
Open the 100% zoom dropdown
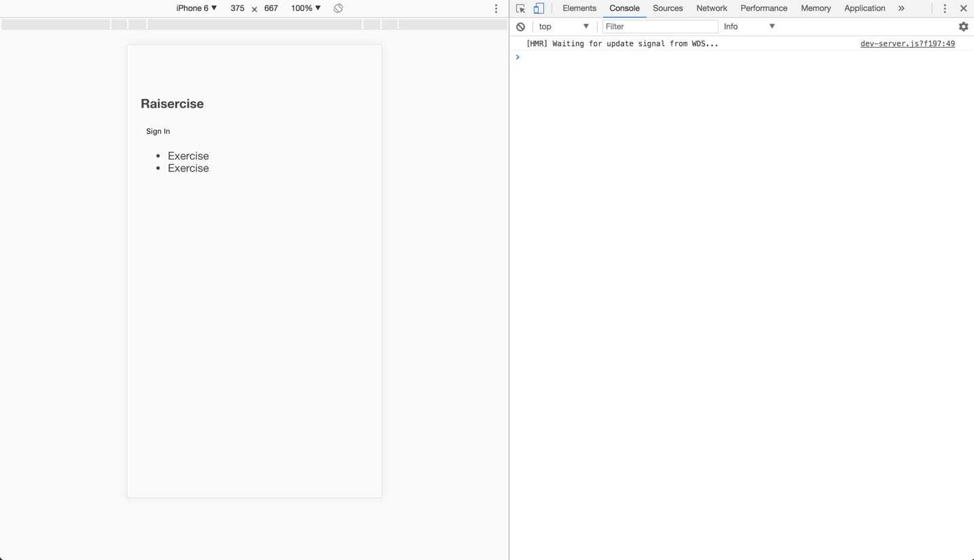(306, 8)
